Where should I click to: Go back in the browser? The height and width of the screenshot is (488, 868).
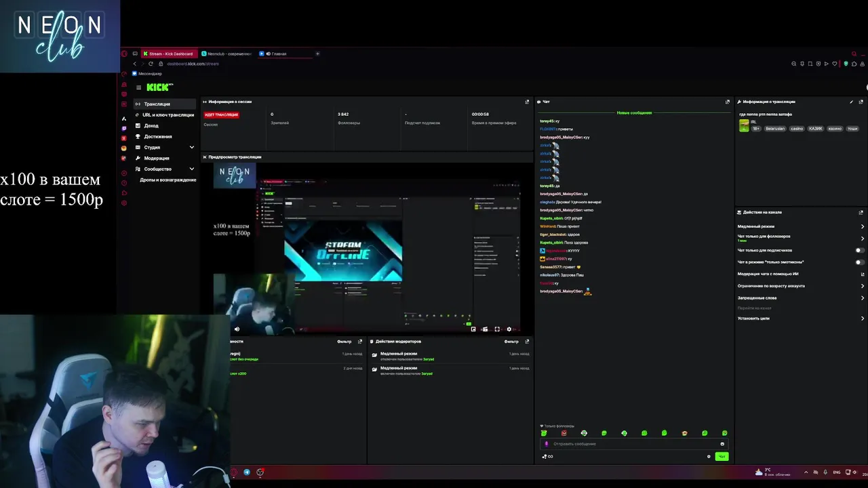click(134, 64)
